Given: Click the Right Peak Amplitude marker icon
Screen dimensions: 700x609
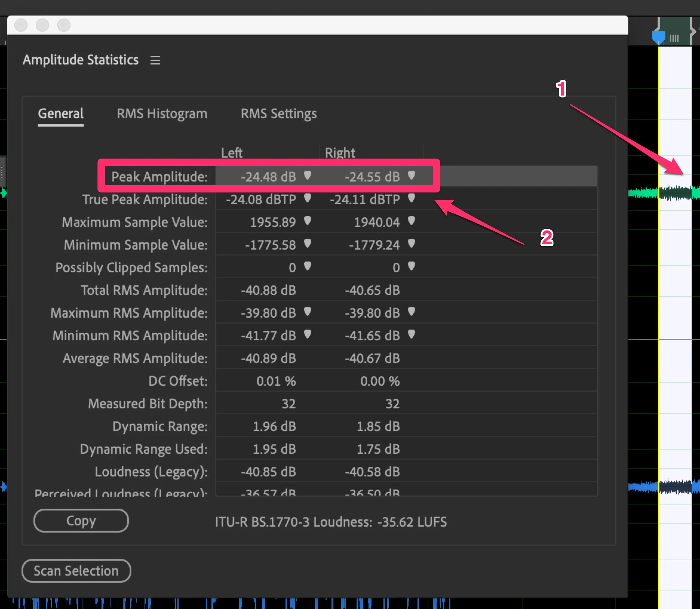Looking at the screenshot, I should tap(411, 175).
